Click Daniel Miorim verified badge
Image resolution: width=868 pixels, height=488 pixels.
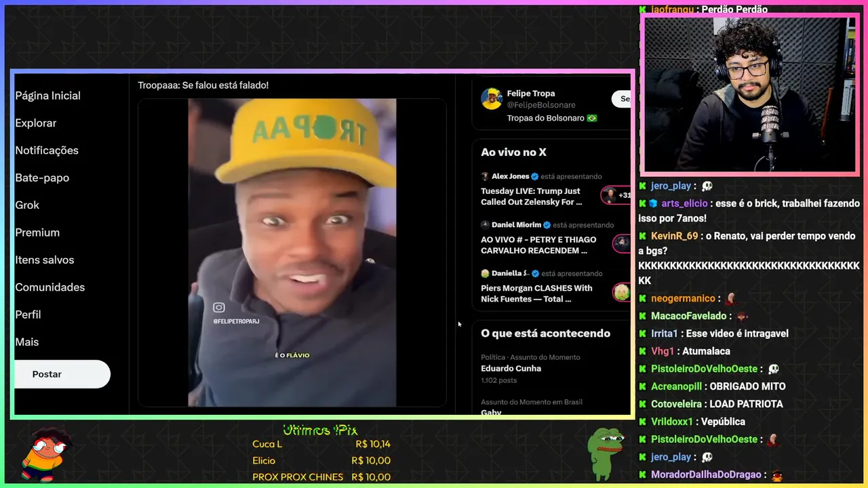coord(547,225)
